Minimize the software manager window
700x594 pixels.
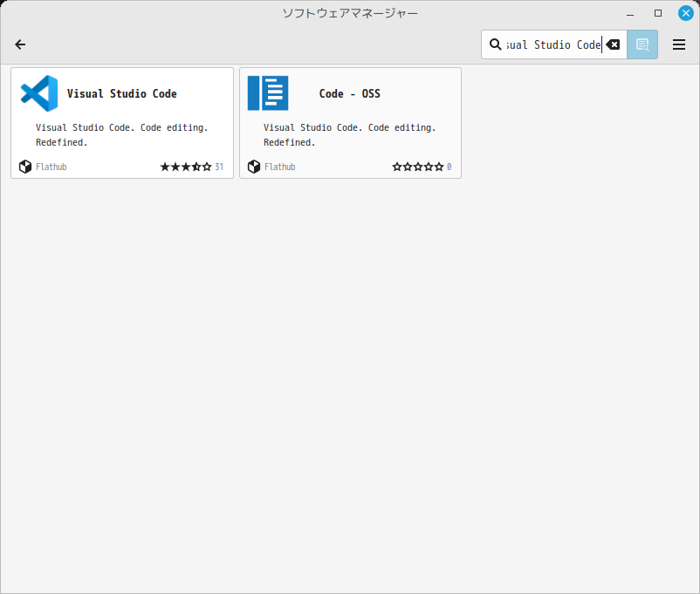(630, 13)
